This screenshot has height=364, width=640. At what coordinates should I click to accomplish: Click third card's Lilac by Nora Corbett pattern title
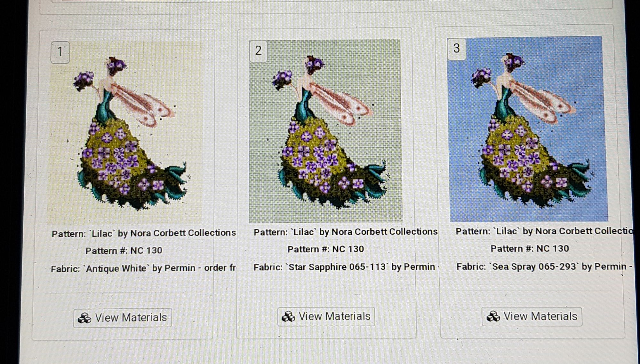pos(544,231)
